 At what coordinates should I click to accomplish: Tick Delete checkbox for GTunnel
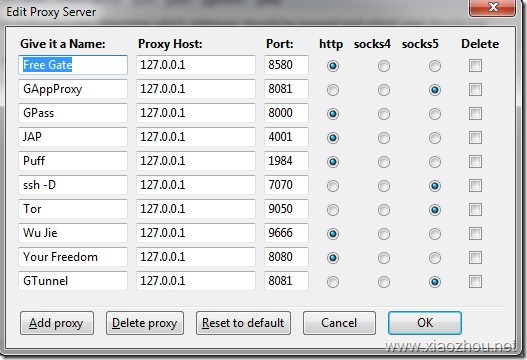475,281
